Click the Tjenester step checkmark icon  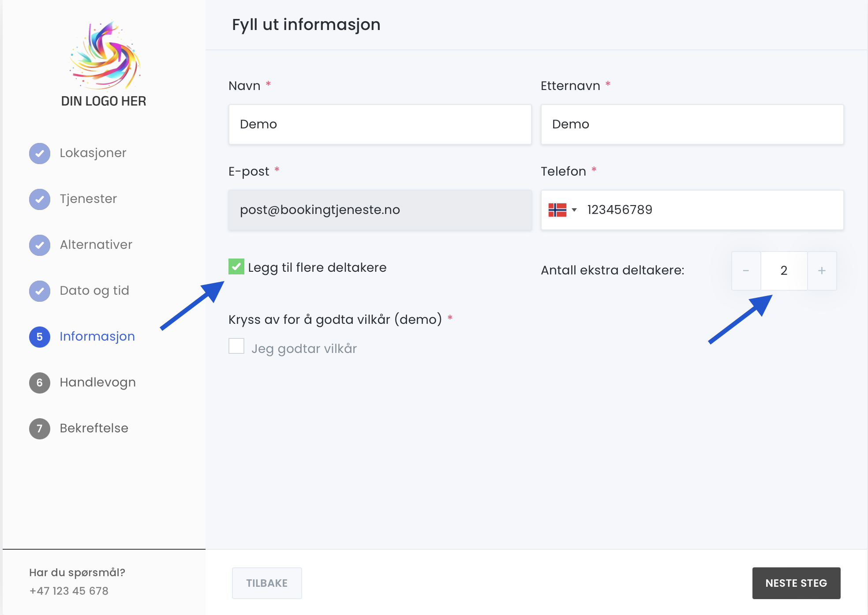[x=40, y=199]
